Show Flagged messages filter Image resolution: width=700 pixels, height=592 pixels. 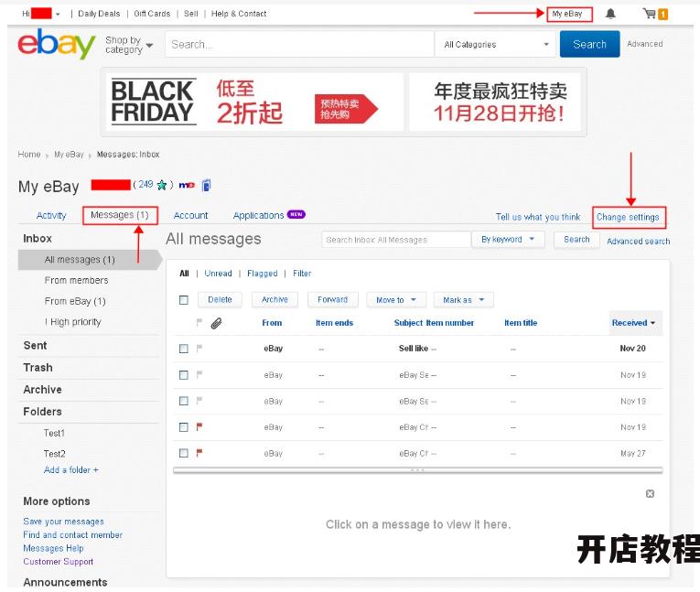point(262,274)
